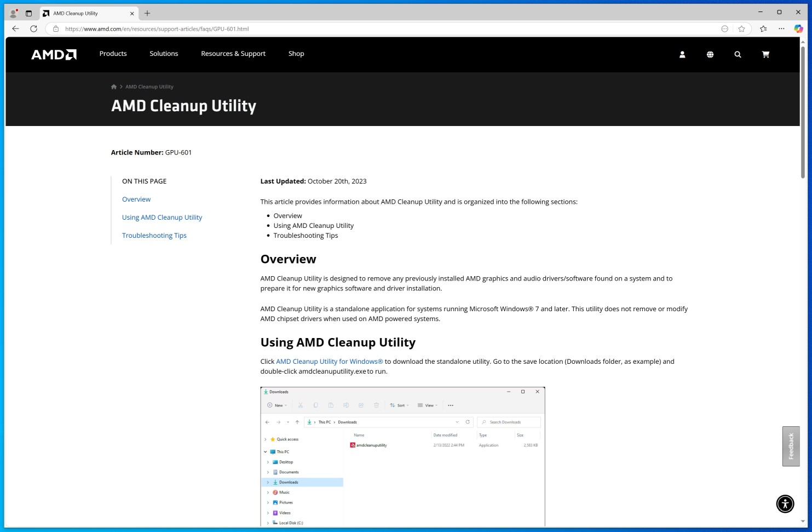The width and height of the screenshot is (812, 532).
Task: Click the page vertical scrollbar thumb
Action: [803, 112]
